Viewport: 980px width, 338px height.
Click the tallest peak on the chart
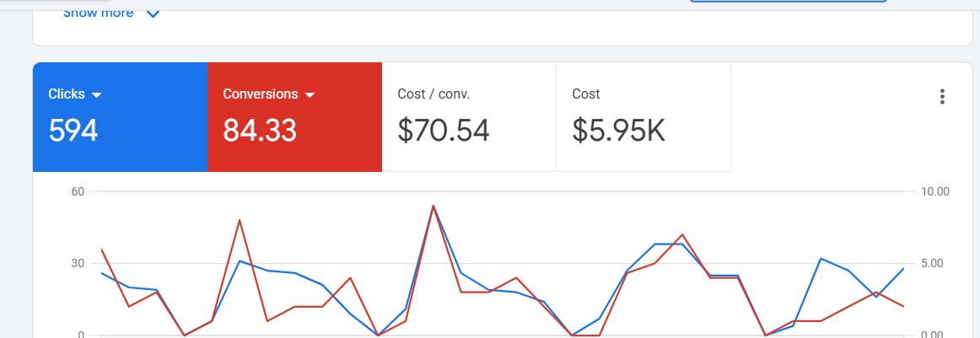click(x=433, y=206)
